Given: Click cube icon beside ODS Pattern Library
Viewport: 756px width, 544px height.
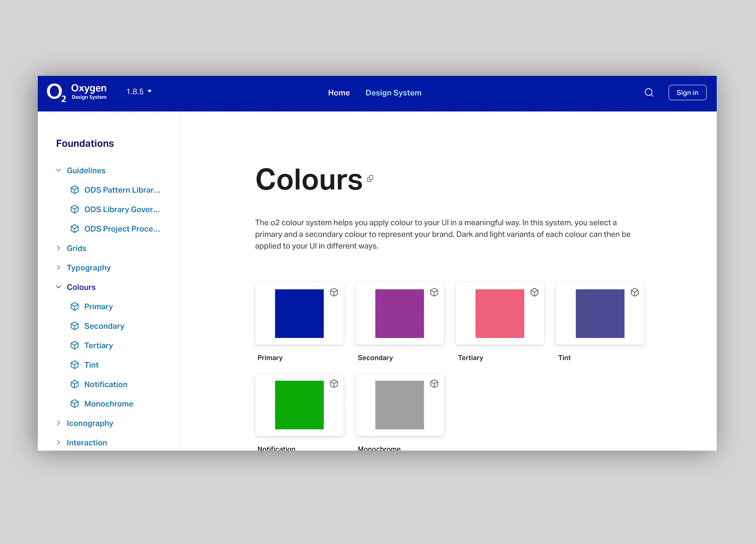Looking at the screenshot, I should click(x=75, y=190).
